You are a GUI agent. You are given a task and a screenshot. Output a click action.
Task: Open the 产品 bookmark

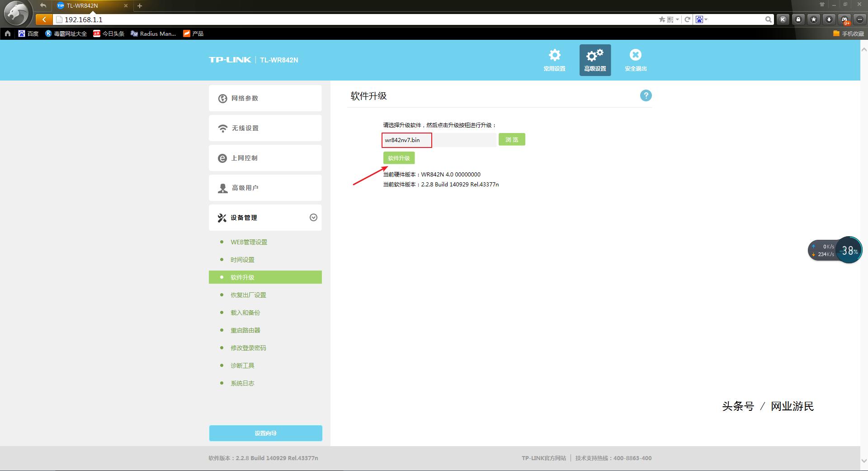click(x=193, y=33)
